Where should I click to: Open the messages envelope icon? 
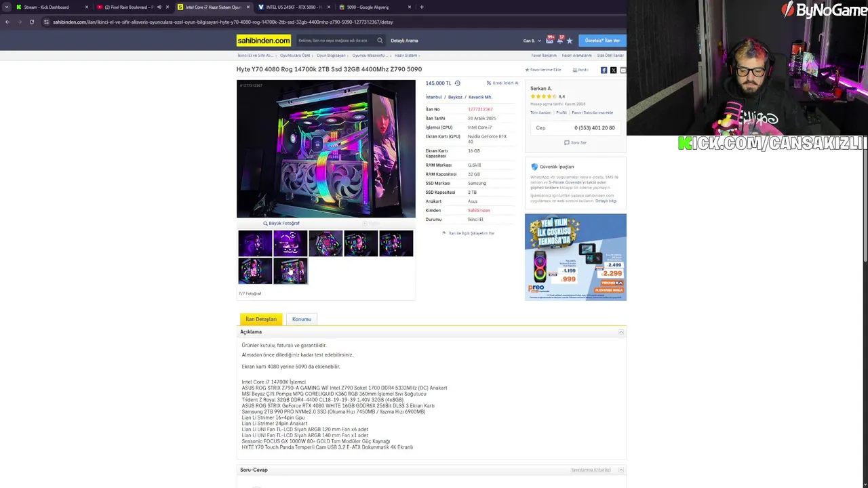pos(550,41)
